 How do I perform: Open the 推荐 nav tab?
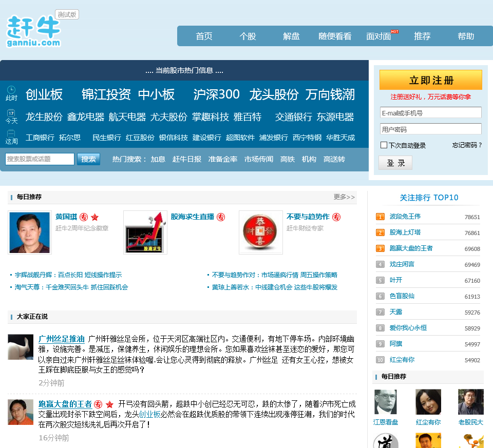(422, 36)
